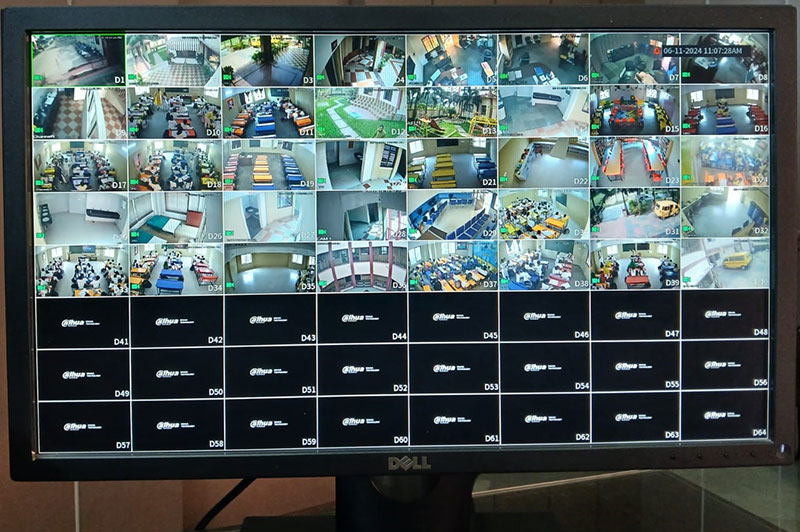Select the empty D60 channel tile
800x532 pixels.
(362, 424)
